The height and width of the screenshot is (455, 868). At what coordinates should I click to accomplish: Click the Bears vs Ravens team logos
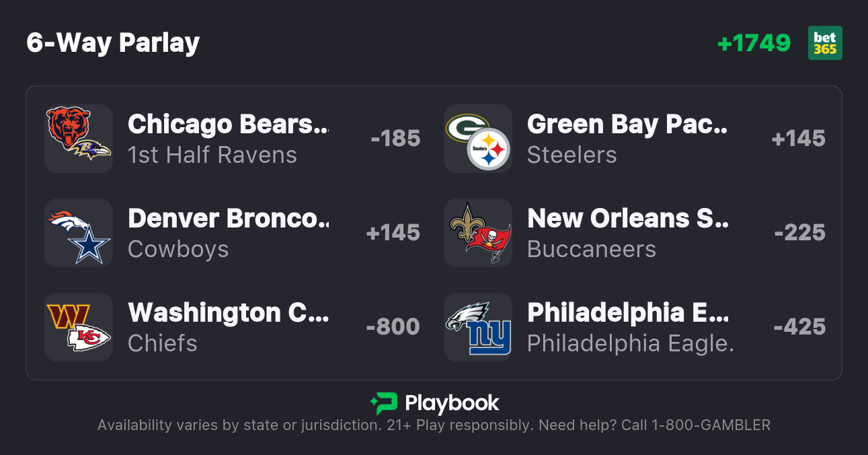(79, 139)
